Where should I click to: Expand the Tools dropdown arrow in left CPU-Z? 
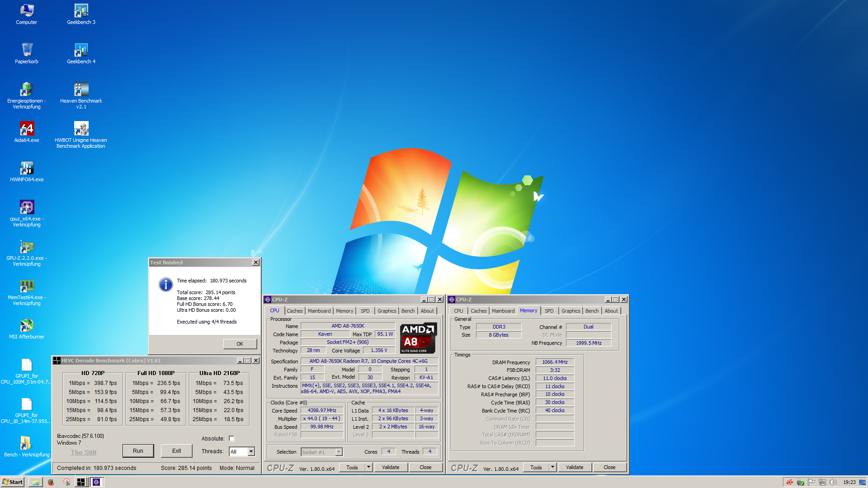pyautogui.click(x=368, y=467)
